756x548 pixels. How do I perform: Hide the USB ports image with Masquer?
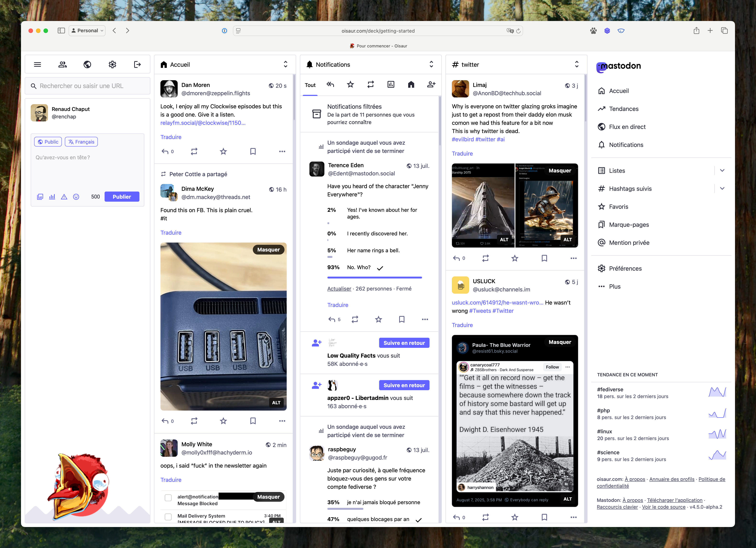click(x=268, y=250)
